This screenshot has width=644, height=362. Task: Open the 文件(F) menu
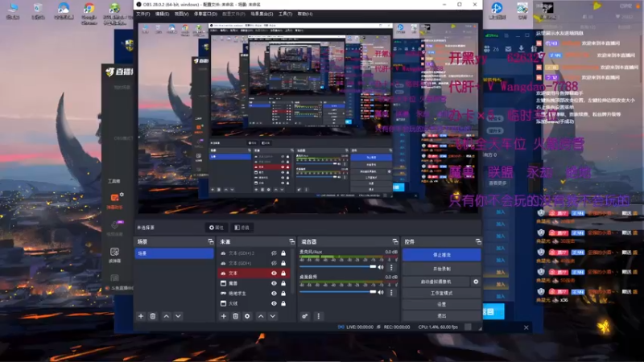(143, 14)
